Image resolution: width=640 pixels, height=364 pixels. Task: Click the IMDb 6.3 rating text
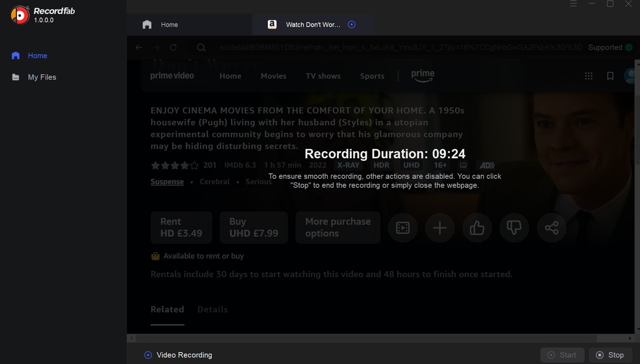[x=240, y=165]
